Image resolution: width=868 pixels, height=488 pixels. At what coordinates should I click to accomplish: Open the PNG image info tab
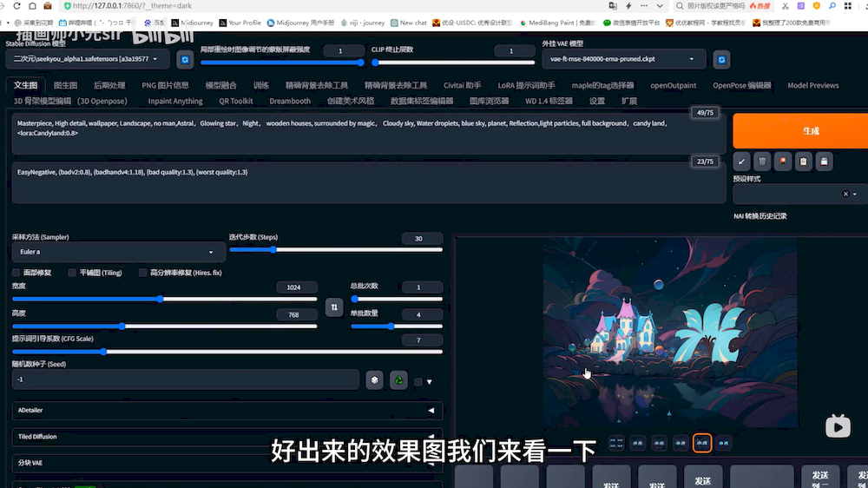165,85
